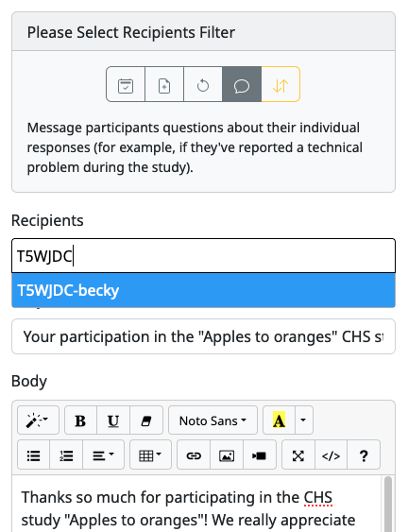This screenshot has height=532, width=408.
Task: Open the magic wand style dropdown
Action: click(x=39, y=420)
